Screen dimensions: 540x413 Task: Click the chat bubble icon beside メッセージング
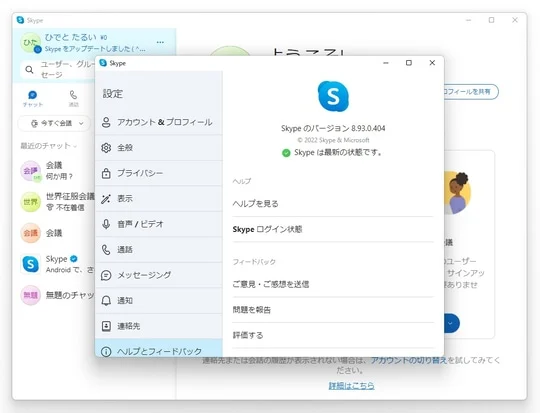106,275
